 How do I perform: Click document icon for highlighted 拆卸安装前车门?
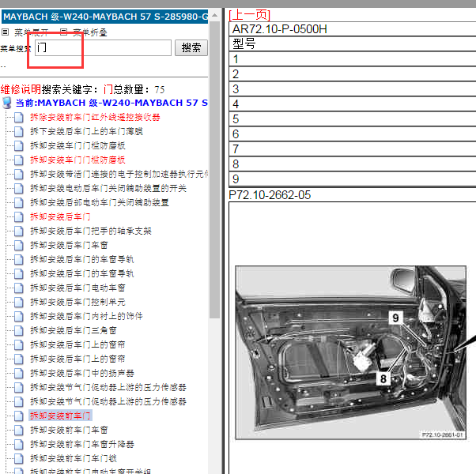click(19, 416)
